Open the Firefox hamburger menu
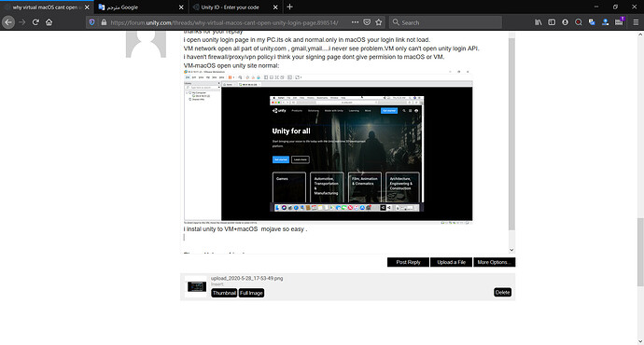The image size is (644, 345). click(x=636, y=22)
